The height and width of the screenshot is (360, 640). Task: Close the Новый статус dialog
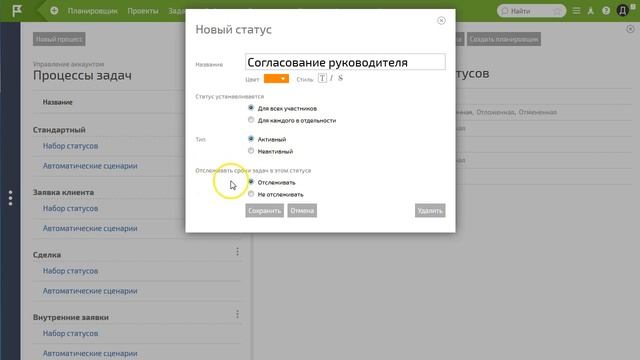coord(441,20)
